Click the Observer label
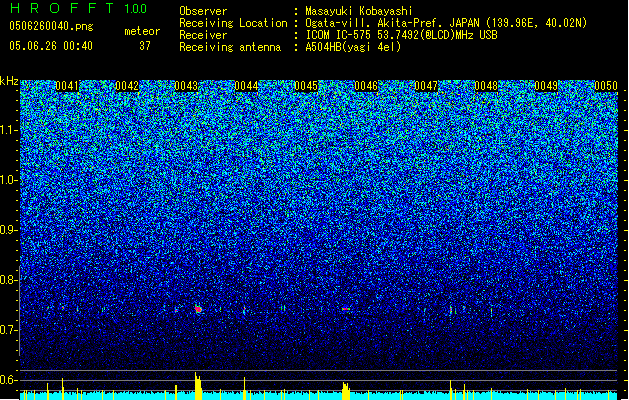Screen dimensions: 629x400 pos(203,11)
